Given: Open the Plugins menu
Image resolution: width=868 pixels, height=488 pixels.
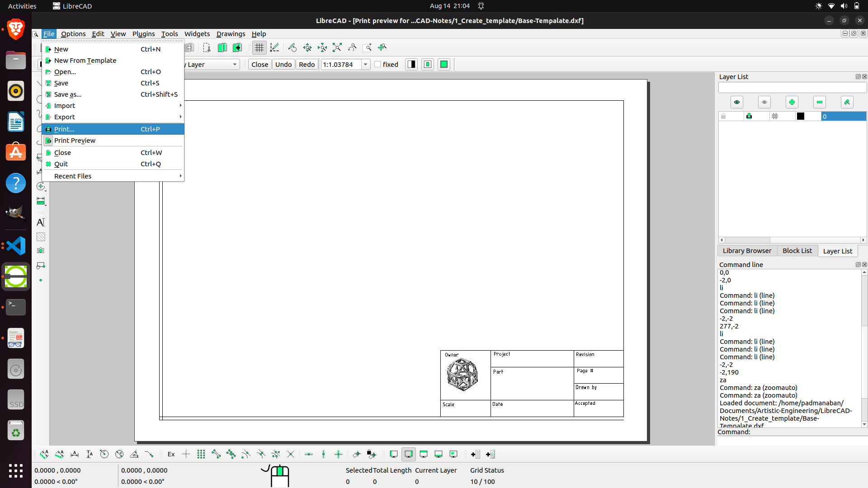Looking at the screenshot, I should point(143,34).
